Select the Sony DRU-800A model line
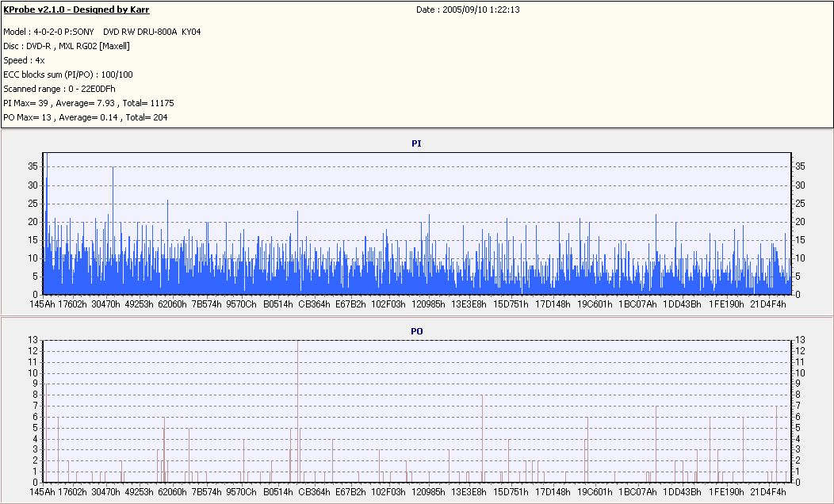The width and height of the screenshot is (834, 504). point(102,32)
